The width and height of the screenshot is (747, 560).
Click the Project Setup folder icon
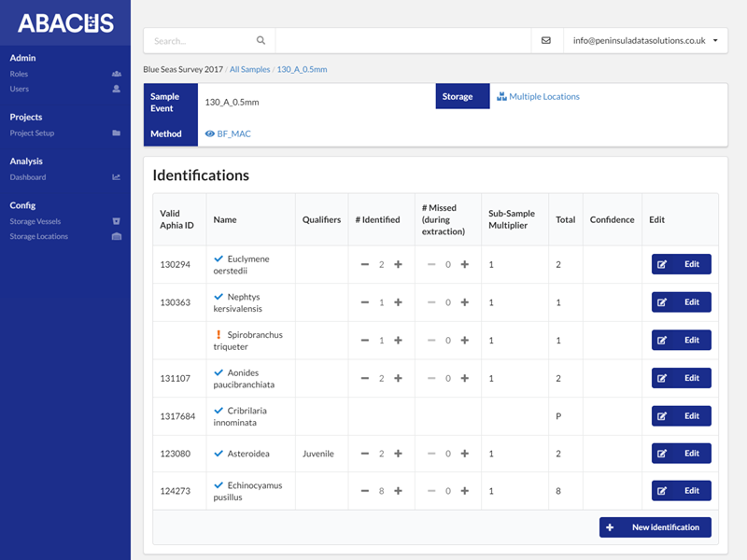pyautogui.click(x=116, y=133)
